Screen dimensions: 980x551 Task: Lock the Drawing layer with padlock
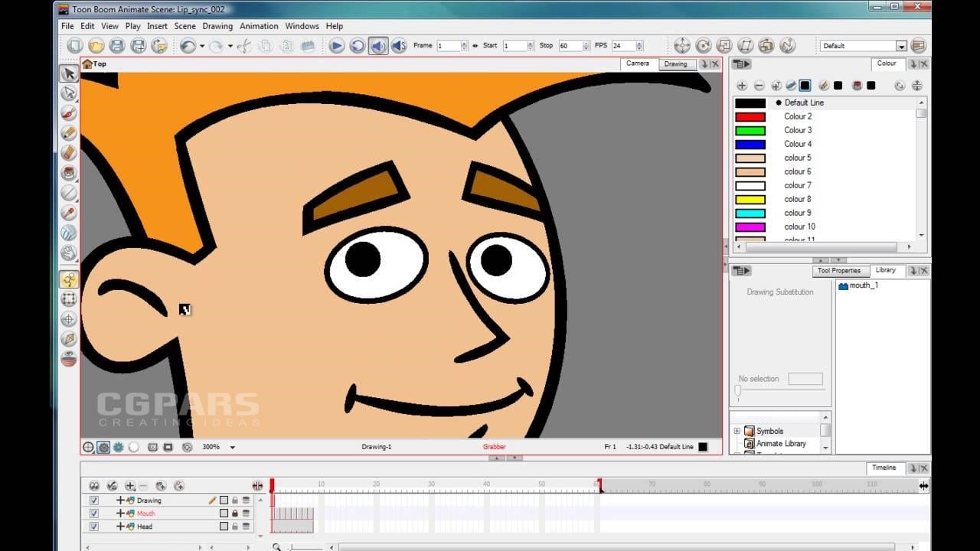point(235,500)
